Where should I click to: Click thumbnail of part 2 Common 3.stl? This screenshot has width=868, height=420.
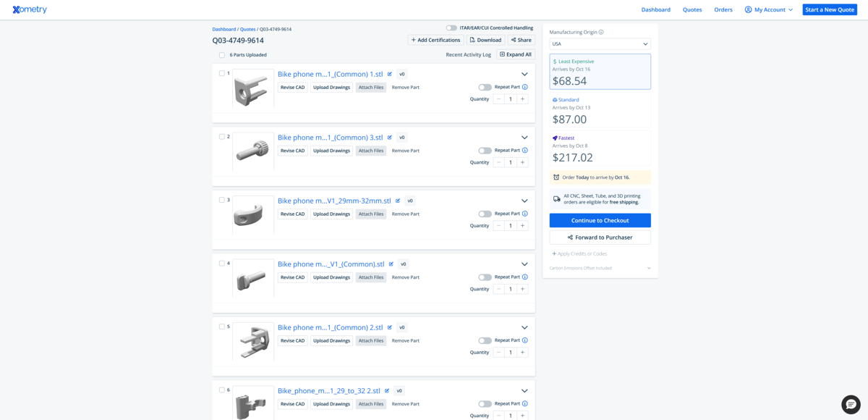253,151
